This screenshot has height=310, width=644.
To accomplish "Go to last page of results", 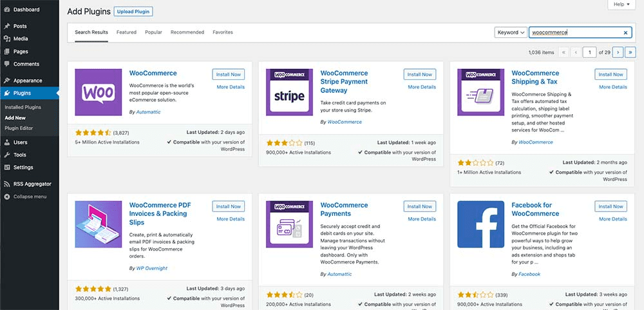I will point(630,52).
